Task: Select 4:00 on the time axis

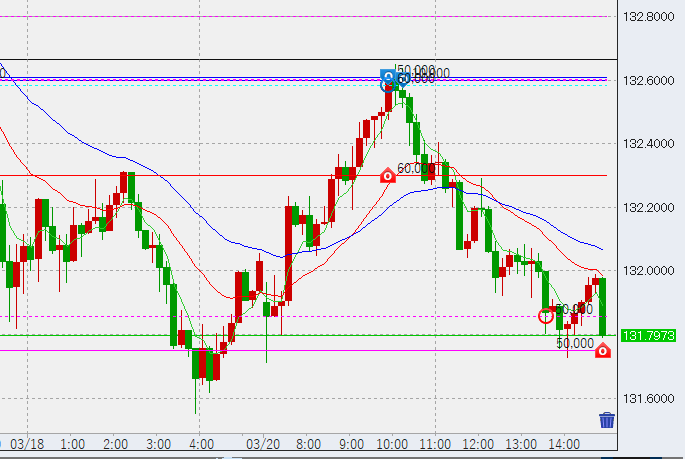Action: 203,443
